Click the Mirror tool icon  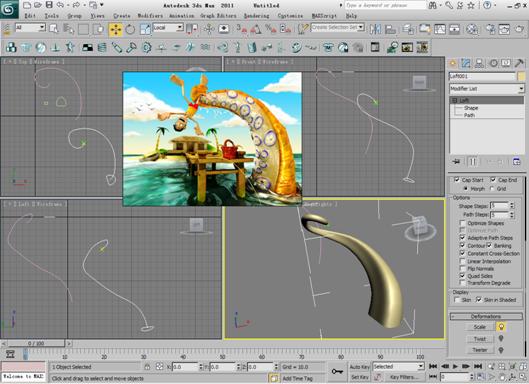coord(375,29)
